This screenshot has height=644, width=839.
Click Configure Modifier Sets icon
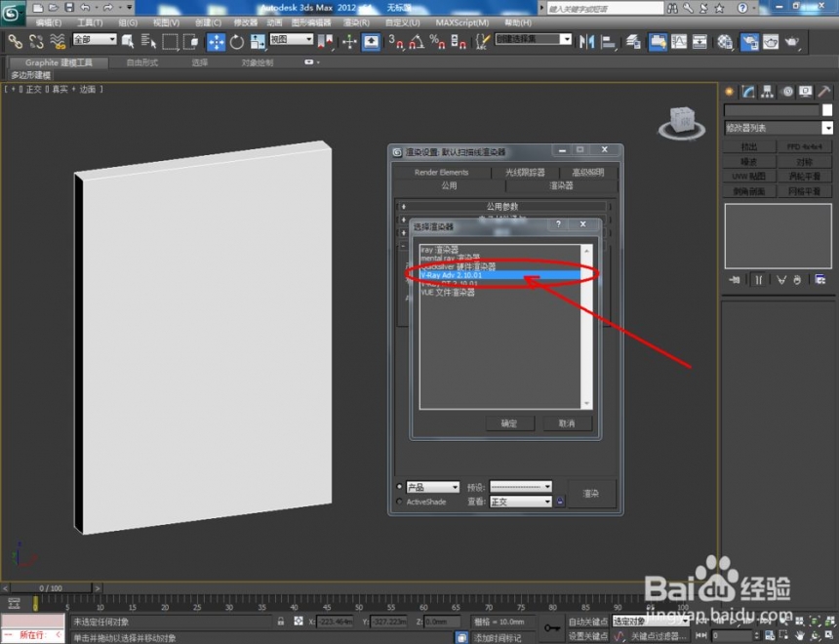coord(819,279)
